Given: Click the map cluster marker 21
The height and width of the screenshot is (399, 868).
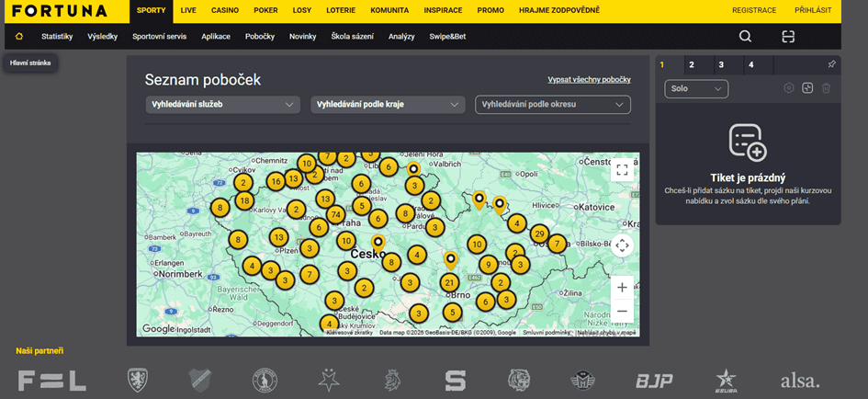Looking at the screenshot, I should [x=449, y=283].
